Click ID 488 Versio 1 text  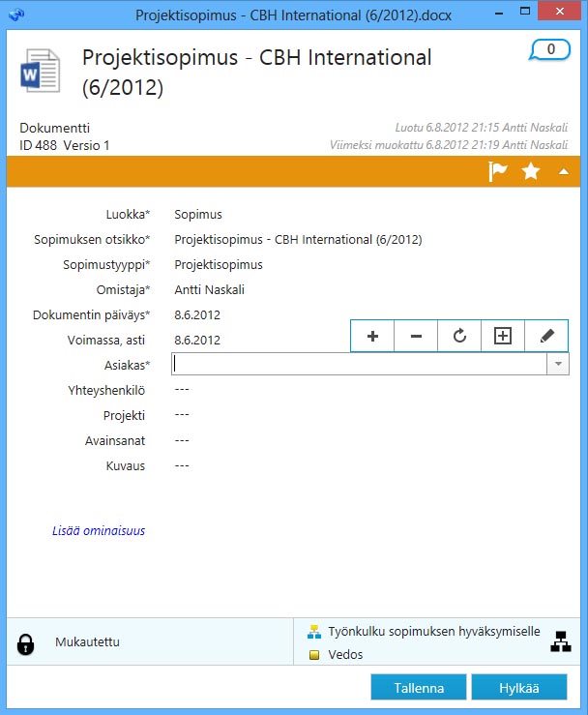click(64, 145)
